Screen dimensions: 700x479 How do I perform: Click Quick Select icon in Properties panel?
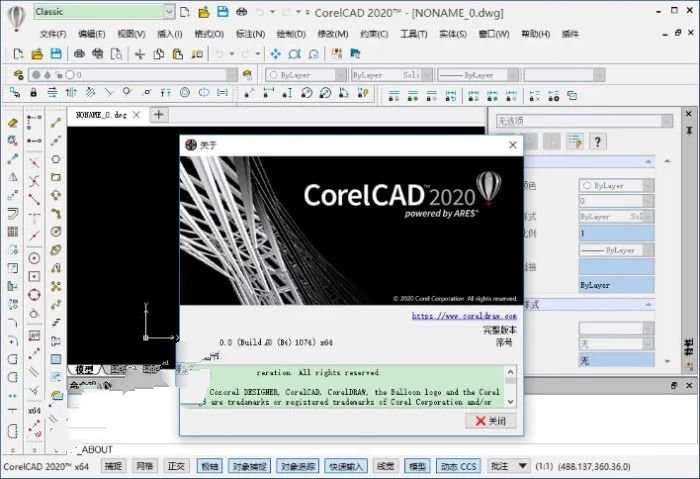pos(575,142)
